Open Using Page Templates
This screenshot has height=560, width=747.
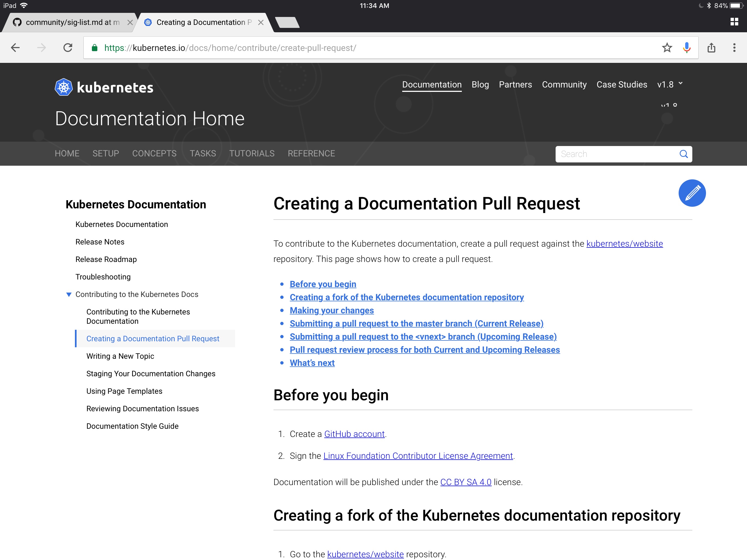pyautogui.click(x=124, y=391)
